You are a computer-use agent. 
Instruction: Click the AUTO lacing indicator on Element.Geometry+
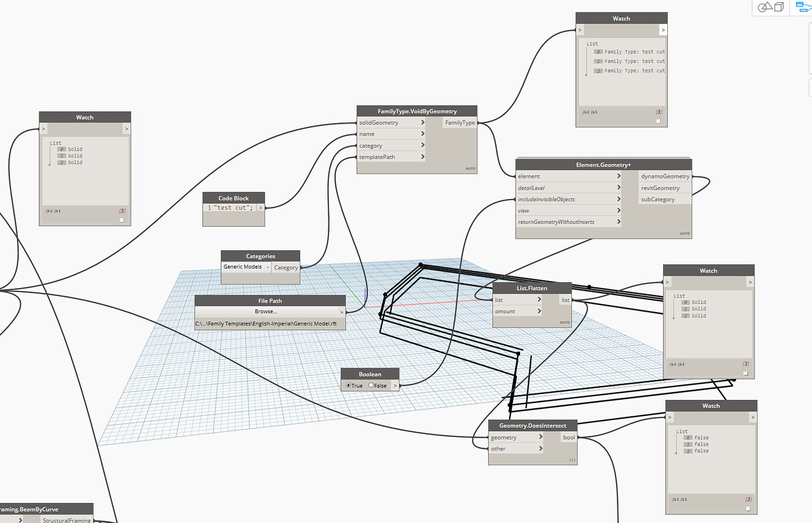[x=684, y=233]
